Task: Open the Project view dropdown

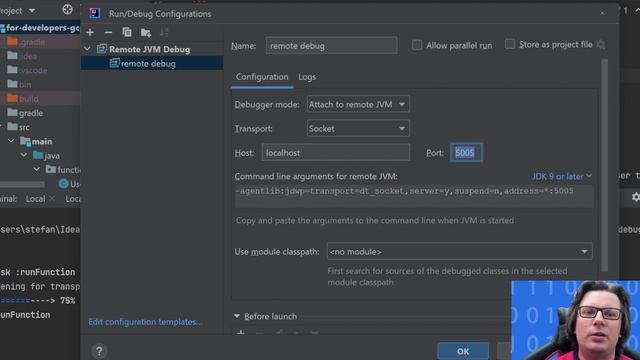Action: point(32,10)
